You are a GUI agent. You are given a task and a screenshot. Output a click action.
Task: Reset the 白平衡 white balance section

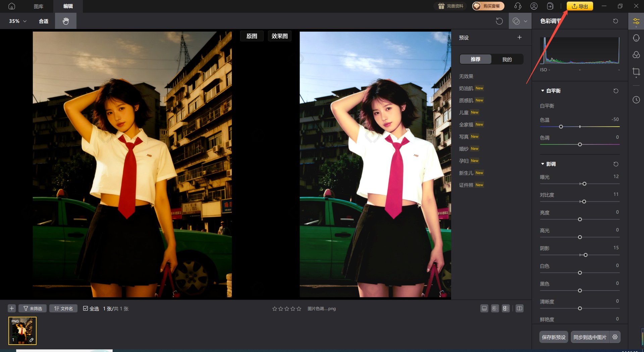(x=615, y=91)
